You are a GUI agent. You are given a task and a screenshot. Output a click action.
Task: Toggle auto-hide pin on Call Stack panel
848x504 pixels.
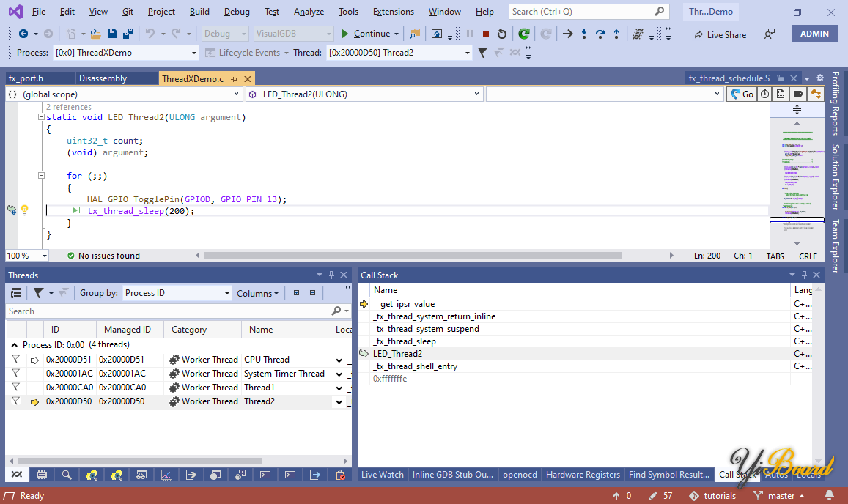click(x=804, y=275)
